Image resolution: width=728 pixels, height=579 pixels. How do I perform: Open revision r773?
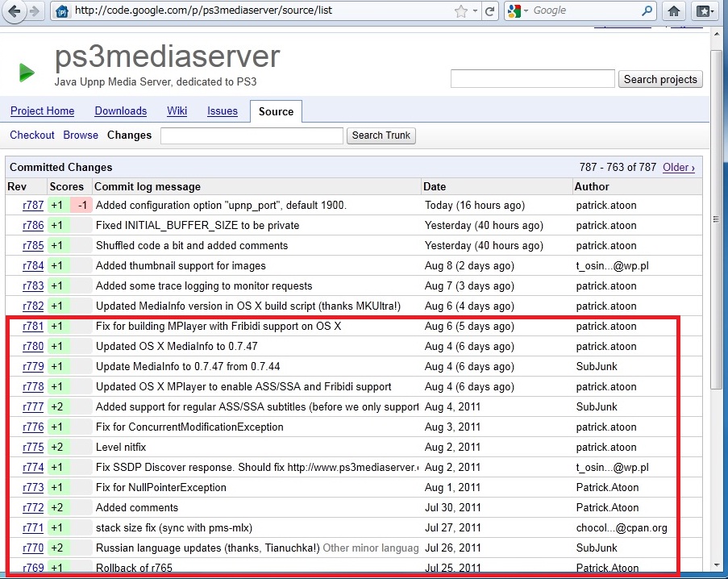click(x=33, y=488)
